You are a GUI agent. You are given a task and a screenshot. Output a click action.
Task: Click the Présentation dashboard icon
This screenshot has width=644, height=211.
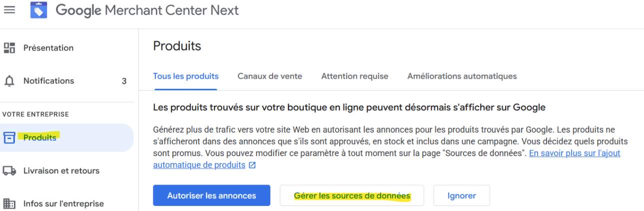[x=9, y=48]
